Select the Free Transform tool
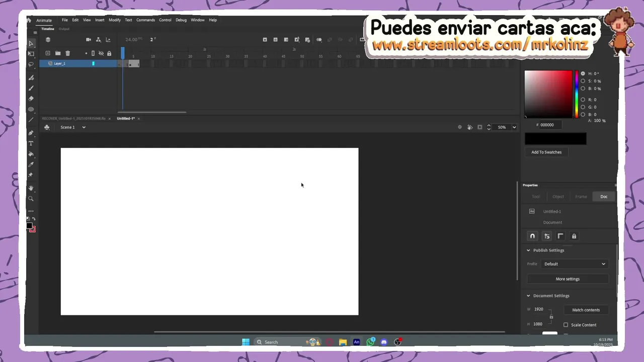This screenshot has width=644, height=362. (31, 54)
